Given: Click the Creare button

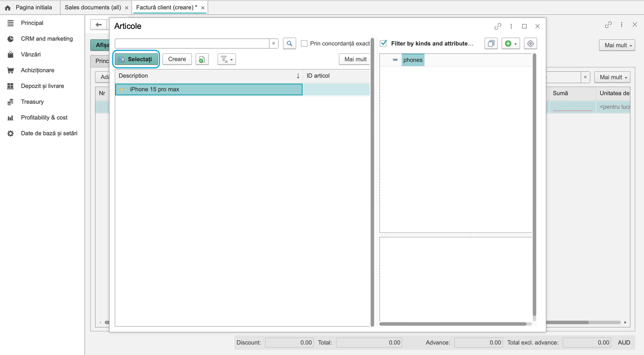Looking at the screenshot, I should [x=177, y=59].
